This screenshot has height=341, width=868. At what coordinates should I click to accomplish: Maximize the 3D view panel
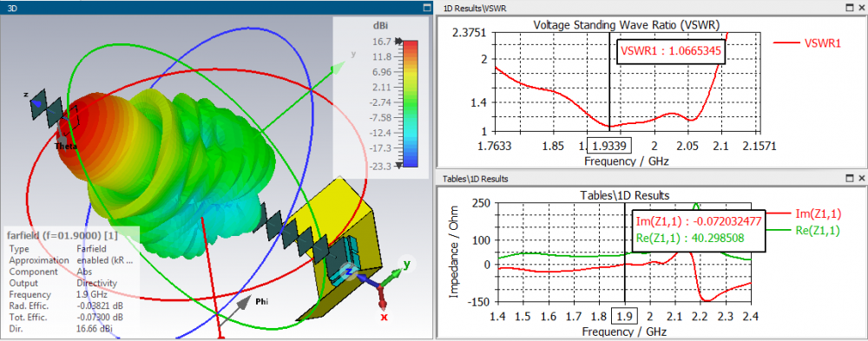[x=426, y=8]
